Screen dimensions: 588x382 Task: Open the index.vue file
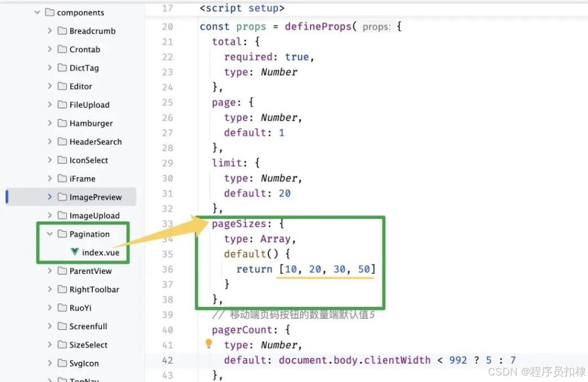pos(101,252)
